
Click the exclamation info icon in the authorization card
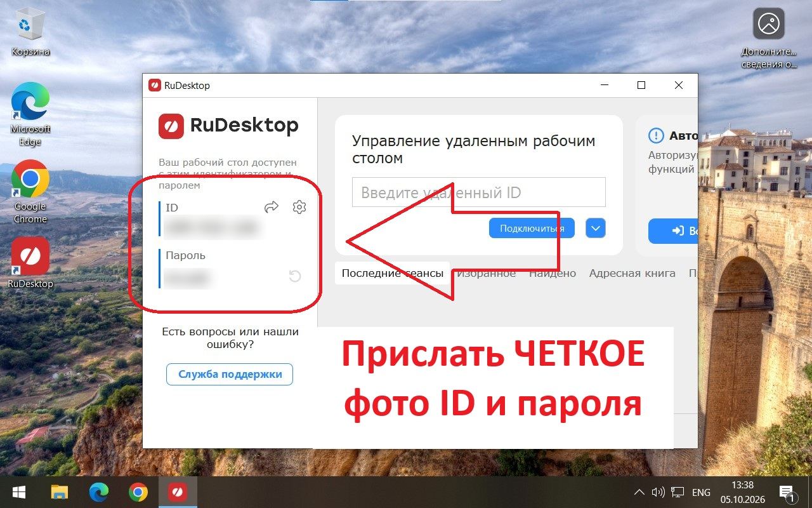(x=655, y=136)
